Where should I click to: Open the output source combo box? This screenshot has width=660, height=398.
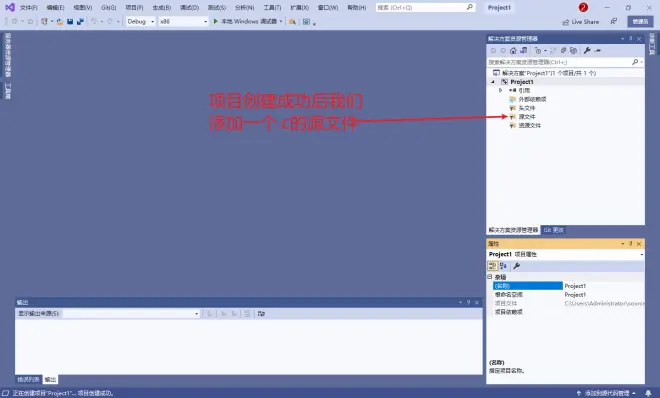[131, 314]
